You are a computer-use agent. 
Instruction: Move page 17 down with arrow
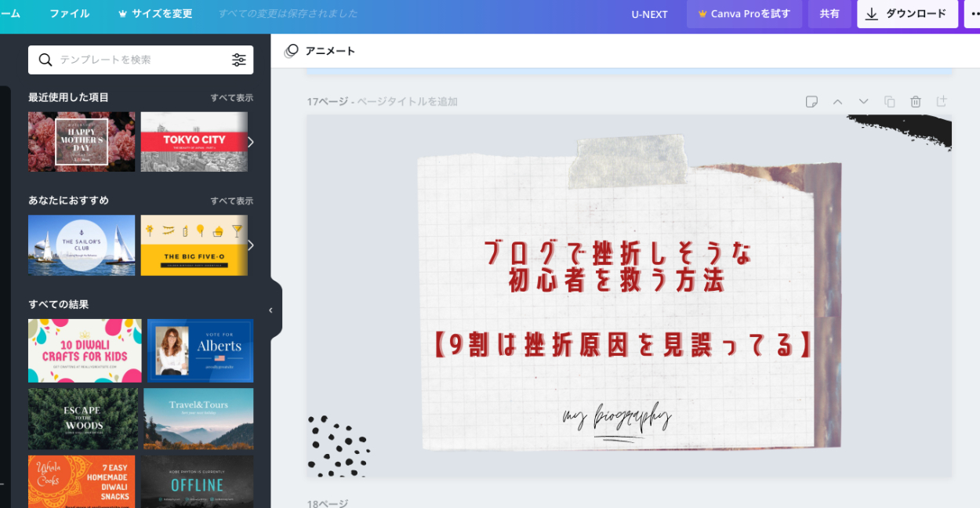[x=863, y=102]
